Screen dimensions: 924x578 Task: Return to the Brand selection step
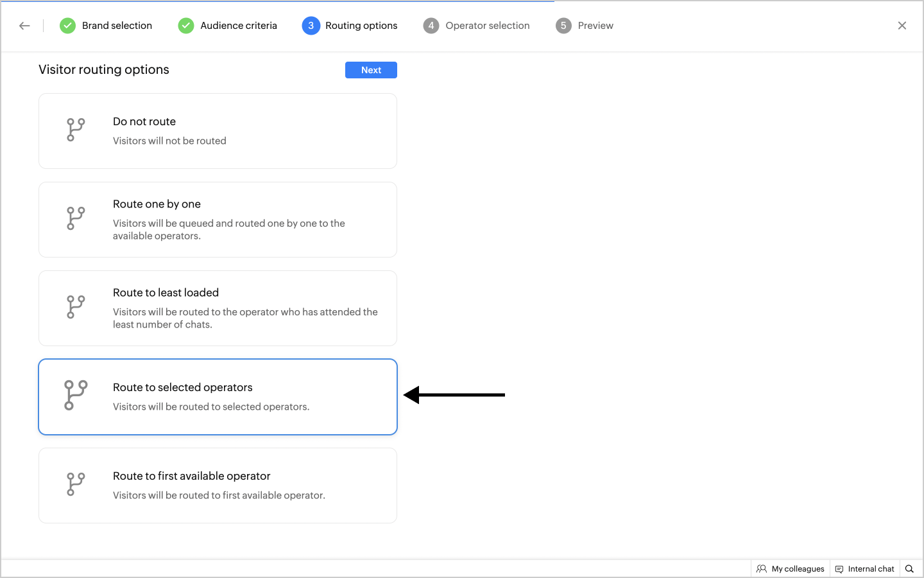click(x=117, y=26)
